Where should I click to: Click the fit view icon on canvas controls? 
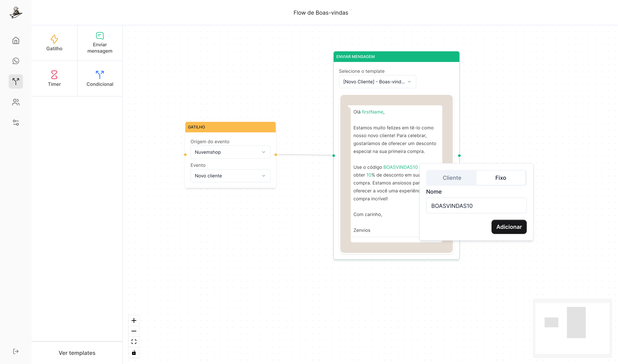pyautogui.click(x=134, y=341)
